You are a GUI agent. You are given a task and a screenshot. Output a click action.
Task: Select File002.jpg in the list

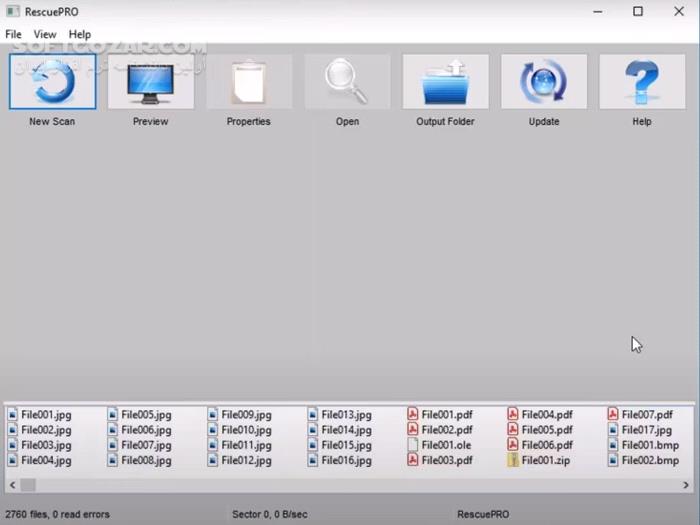click(40, 430)
